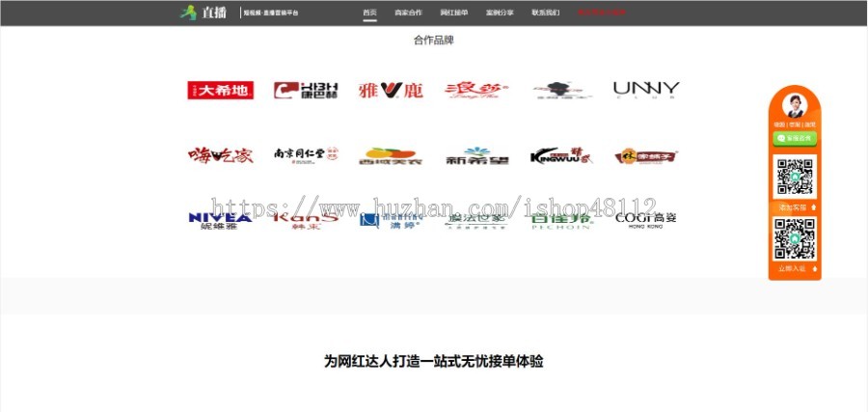The height and width of the screenshot is (412, 868).
Task: Click the 为网红达人打造一站式无忧接单体验 heading
Action: 433,362
